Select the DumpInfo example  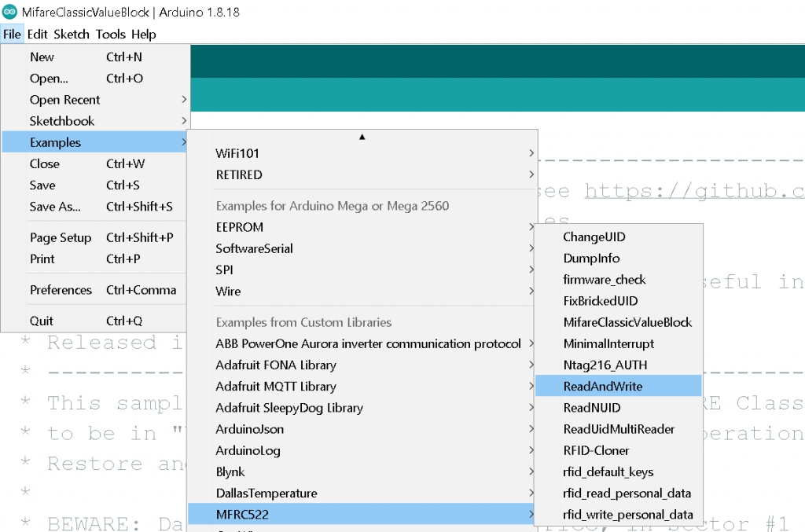591,259
